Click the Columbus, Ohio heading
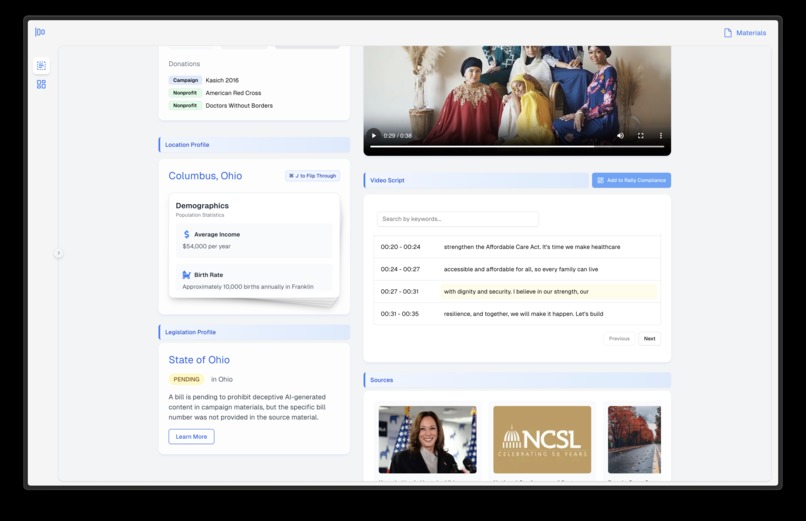The height and width of the screenshot is (521, 806). [x=205, y=176]
